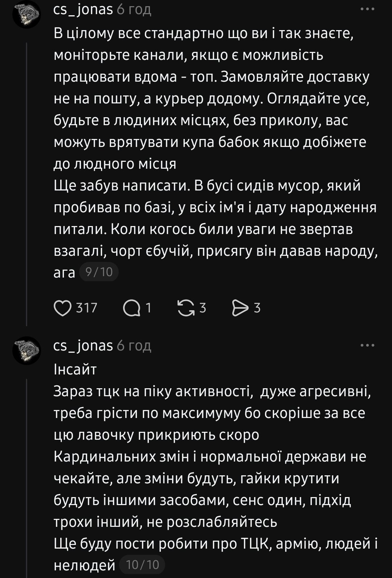
Task: Open three-dot menu on the Інсайт post
Action: 367,345
